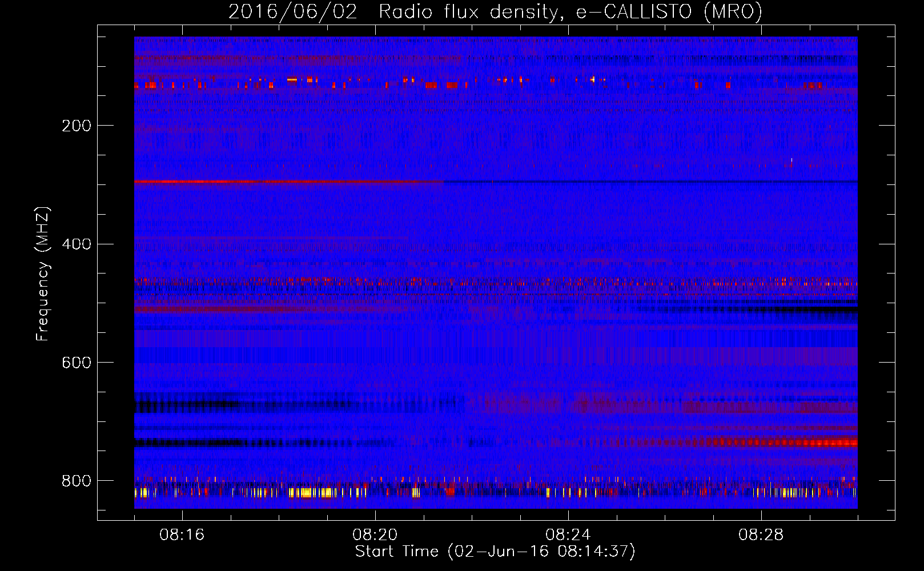Click the 'Frequency (MHZ)' axis label
The width and height of the screenshot is (924, 571).
43,274
